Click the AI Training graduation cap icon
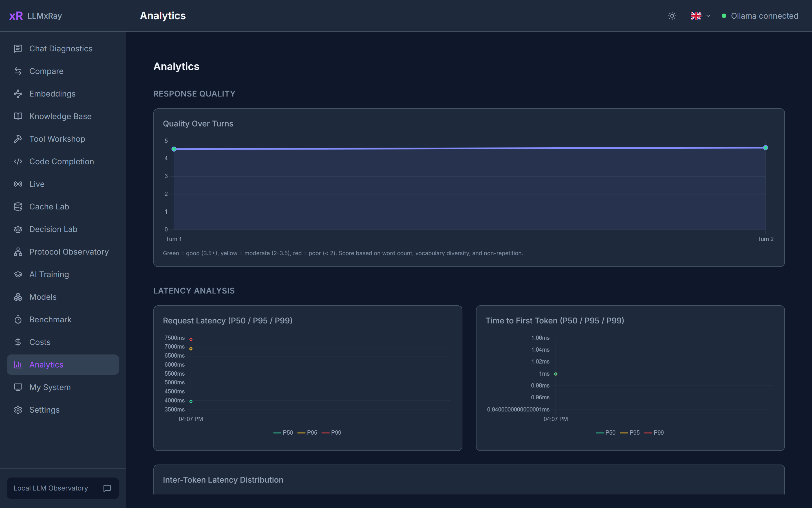This screenshot has height=508, width=812. 18,275
